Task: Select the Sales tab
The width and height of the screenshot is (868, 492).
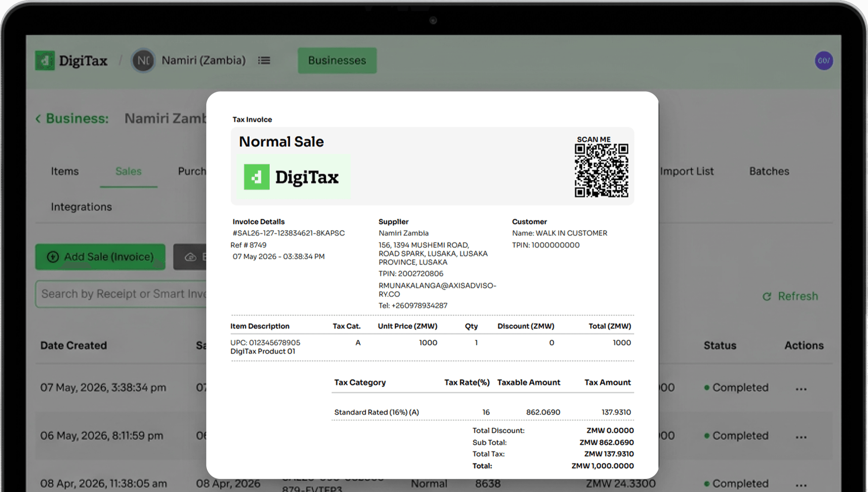Action: pyautogui.click(x=128, y=171)
